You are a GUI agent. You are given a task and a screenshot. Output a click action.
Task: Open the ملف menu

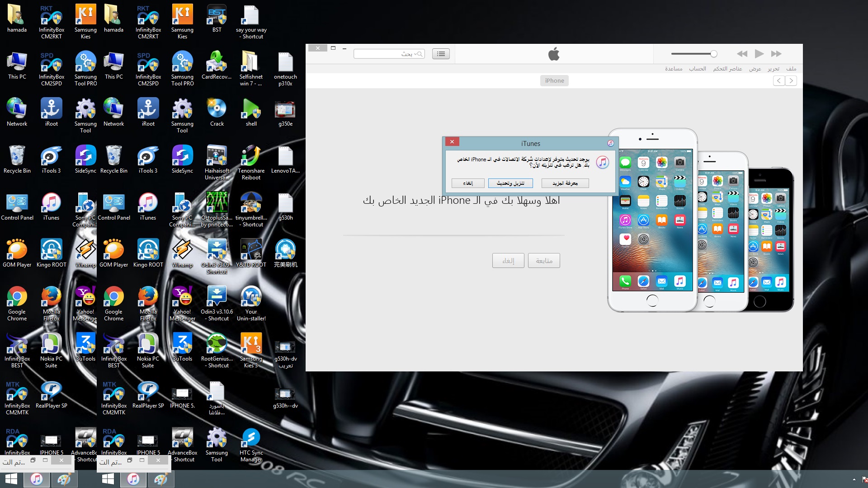coord(791,69)
